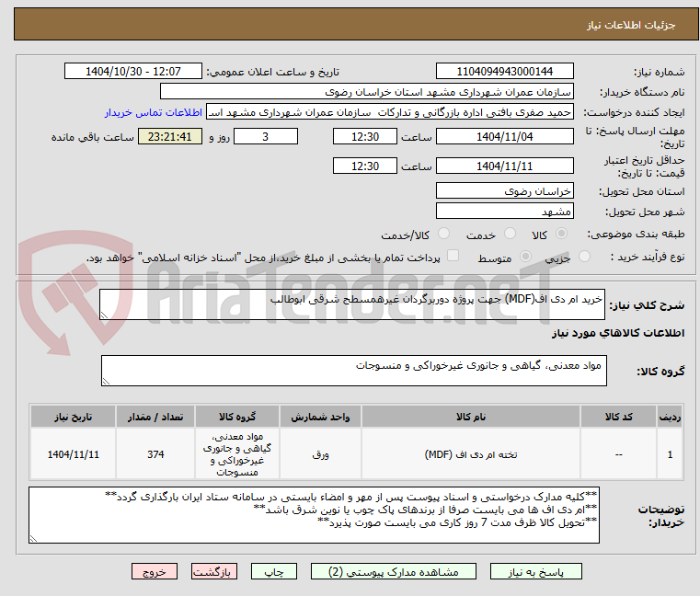700x596 pixels.
Task: Click the نام کالا column header
Action: click(x=471, y=417)
